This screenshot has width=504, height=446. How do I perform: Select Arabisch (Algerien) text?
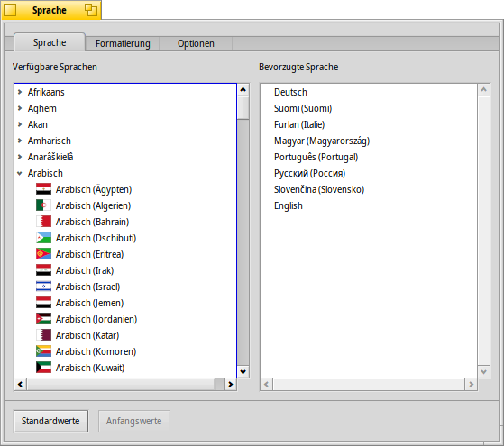93,205
